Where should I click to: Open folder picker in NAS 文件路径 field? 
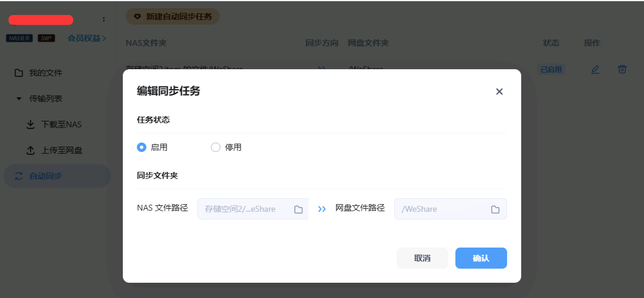[298, 209]
